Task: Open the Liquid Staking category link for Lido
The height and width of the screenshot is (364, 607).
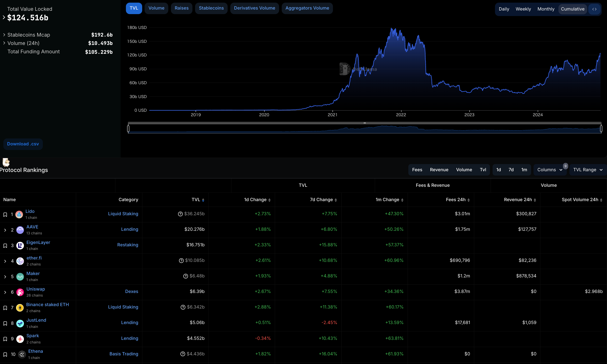Action: [x=123, y=214]
